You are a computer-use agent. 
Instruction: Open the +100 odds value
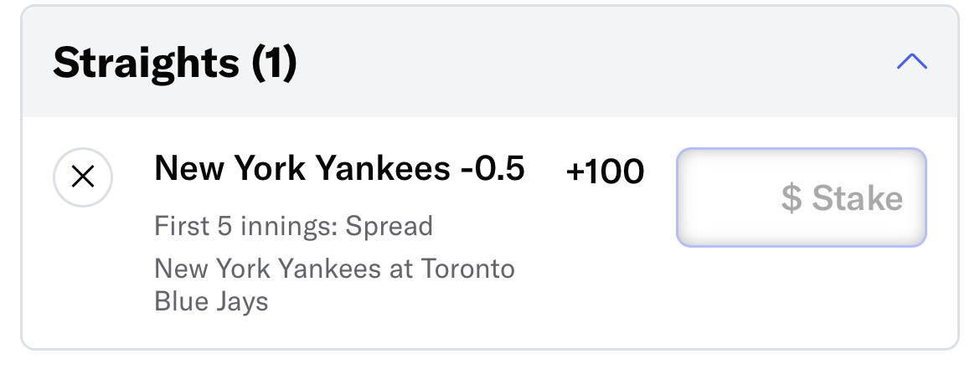[x=605, y=172]
